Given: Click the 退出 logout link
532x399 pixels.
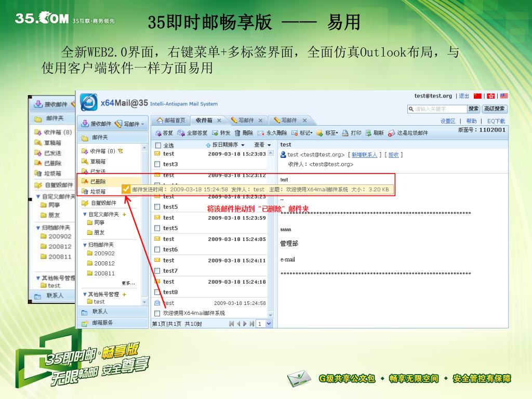Looking at the screenshot, I should pos(464,96).
